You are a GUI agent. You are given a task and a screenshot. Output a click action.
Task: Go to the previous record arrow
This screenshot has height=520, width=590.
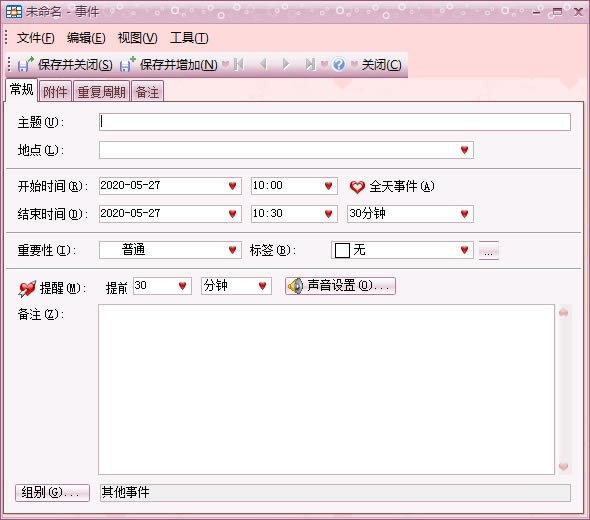coord(263,64)
